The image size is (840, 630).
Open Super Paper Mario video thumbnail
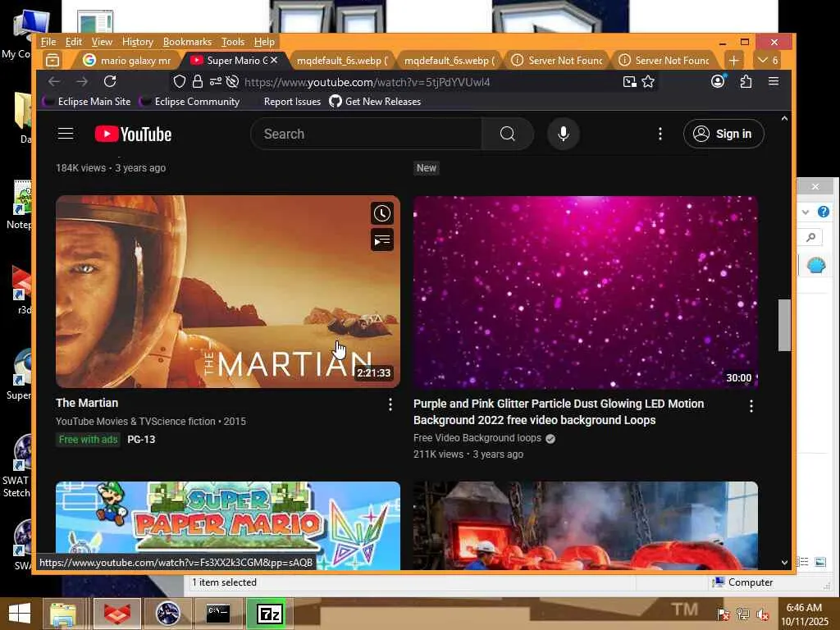[x=228, y=526]
